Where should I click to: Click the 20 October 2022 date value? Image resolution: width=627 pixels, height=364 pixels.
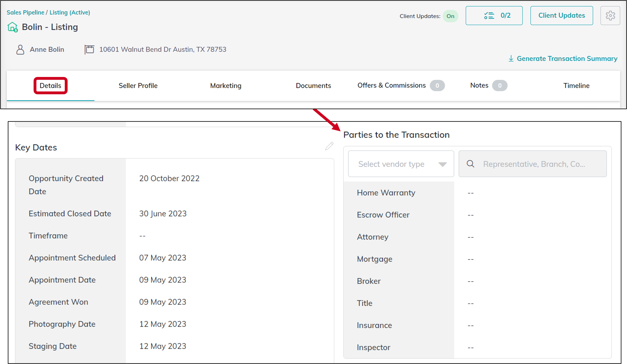[x=169, y=178]
